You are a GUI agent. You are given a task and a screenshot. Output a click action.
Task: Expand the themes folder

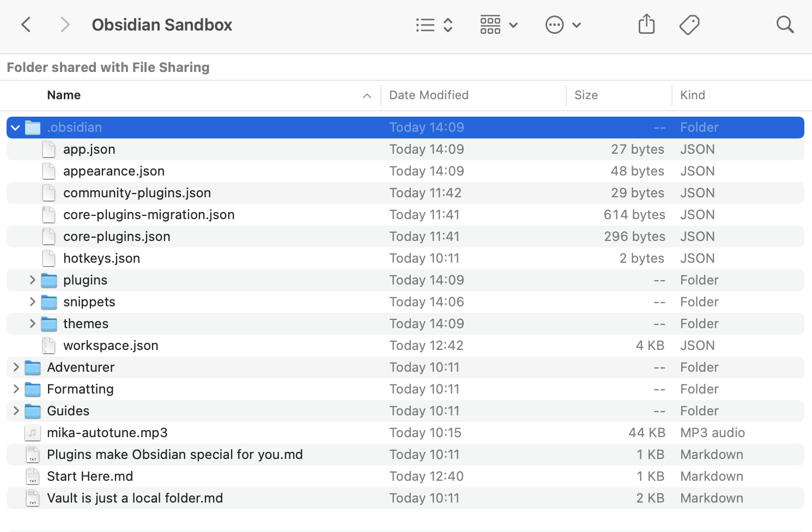(x=32, y=324)
